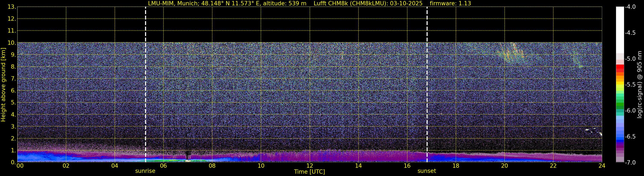The width and height of the screenshot is (644, 176).
Task: Click the height-axis tick label '11.'
Action: 12,31
